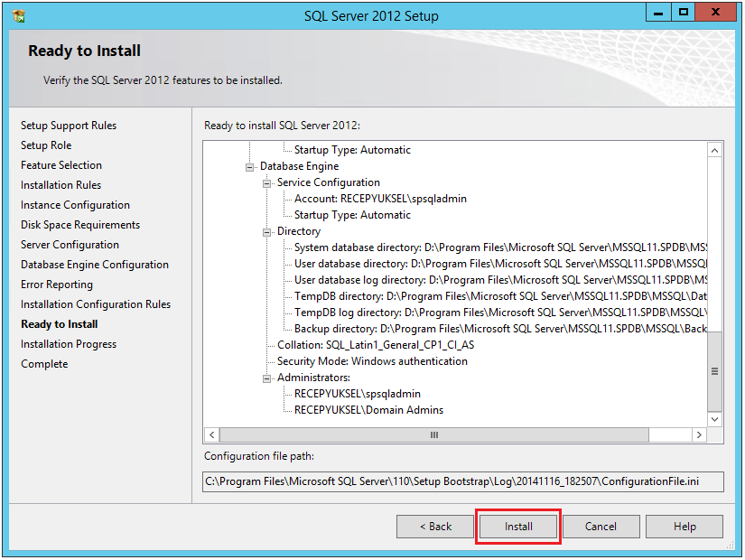This screenshot has height=560, width=745.
Task: Click the vertical scrollbar up arrow
Action: 714,151
